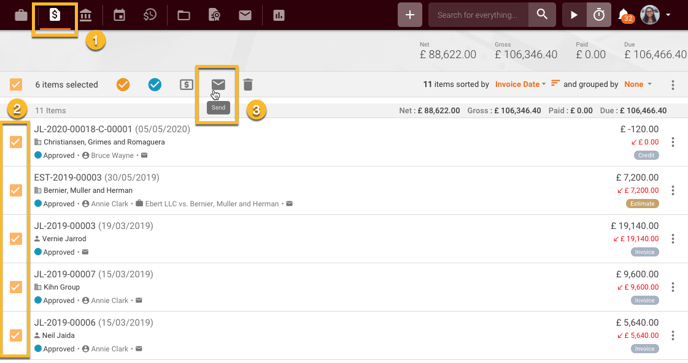Click matter Ebert LLC vs. Bernier, Muller and Herman

coord(212,204)
